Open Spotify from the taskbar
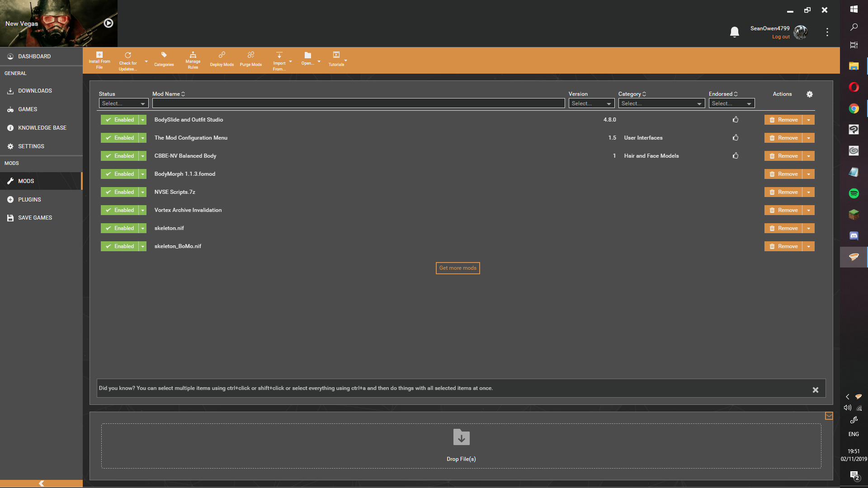868x488 pixels. point(854,193)
